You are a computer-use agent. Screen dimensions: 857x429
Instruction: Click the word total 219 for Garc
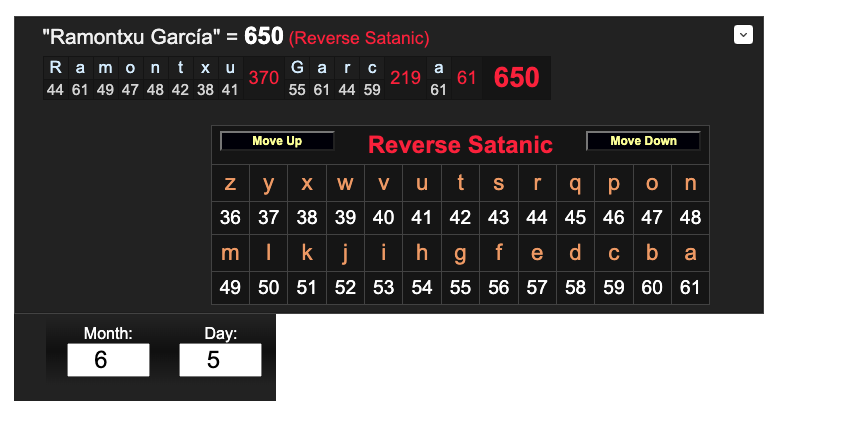tap(405, 78)
